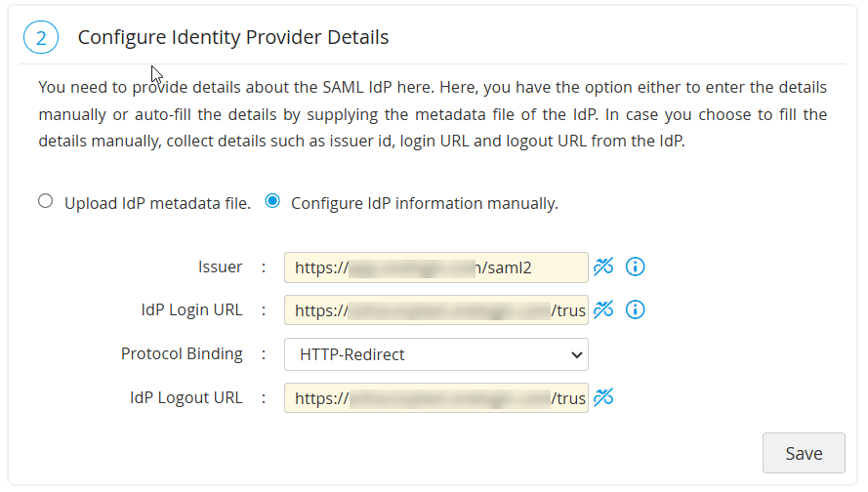The image size is (868, 492).
Task: Click the masked-glasses icon beside the Issuer field
Action: [x=603, y=266]
